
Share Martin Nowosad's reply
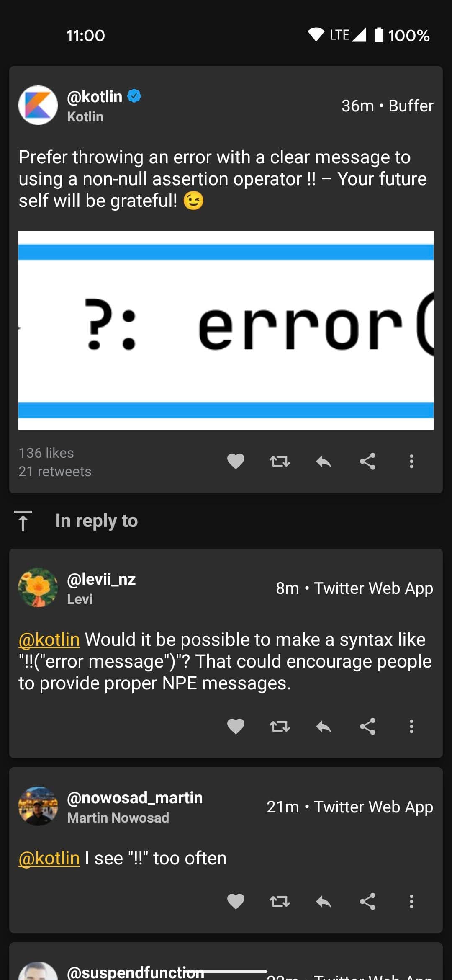click(367, 901)
